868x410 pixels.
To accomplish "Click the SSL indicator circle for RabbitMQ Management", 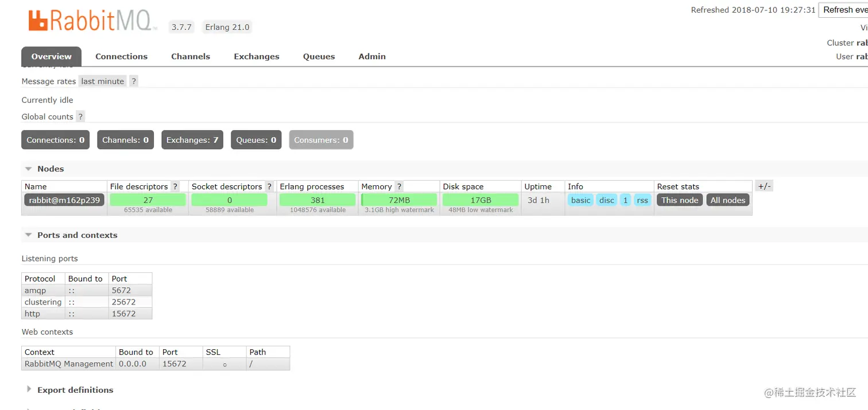I will (224, 365).
